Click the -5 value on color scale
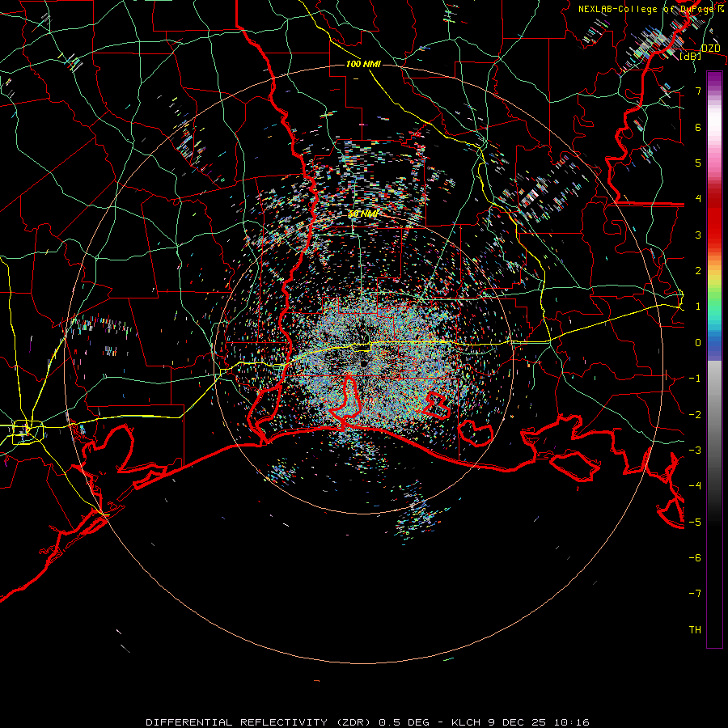728x728 pixels. point(695,523)
